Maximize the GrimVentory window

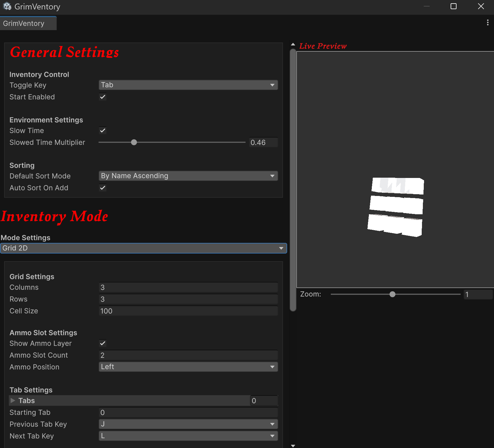point(454,6)
